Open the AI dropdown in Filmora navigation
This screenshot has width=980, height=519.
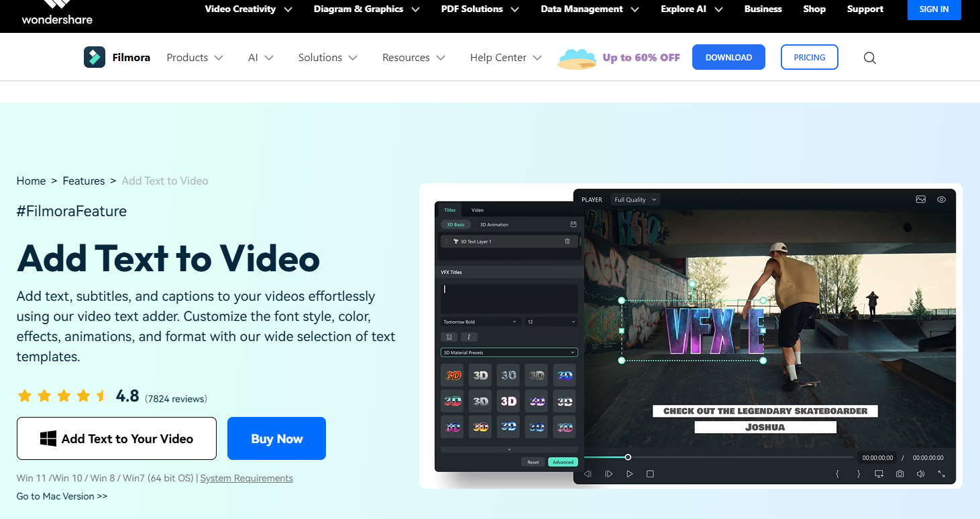click(x=261, y=58)
